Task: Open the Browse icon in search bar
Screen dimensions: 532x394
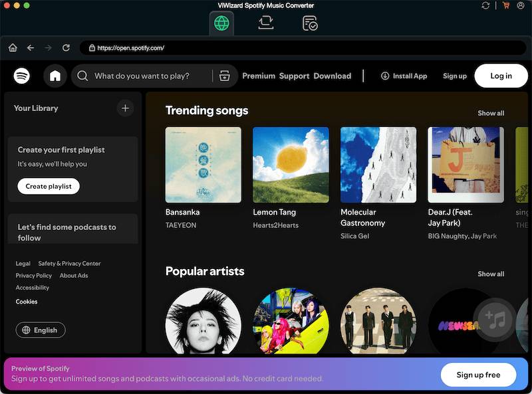Action: tap(224, 76)
